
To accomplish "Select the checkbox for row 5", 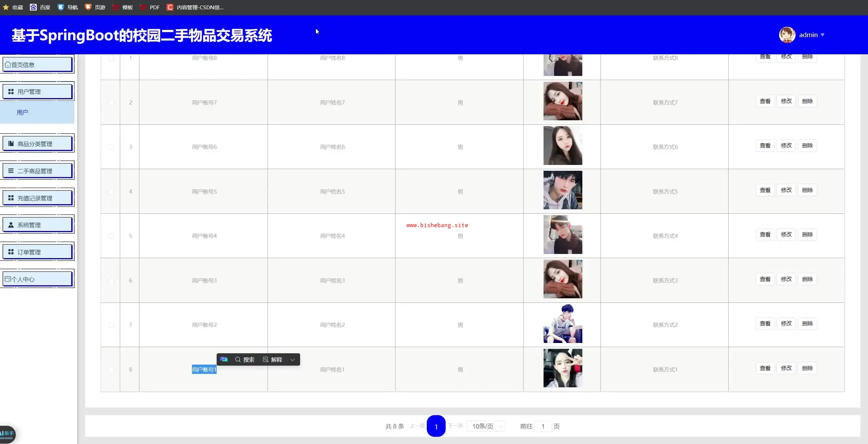I will coord(111,236).
